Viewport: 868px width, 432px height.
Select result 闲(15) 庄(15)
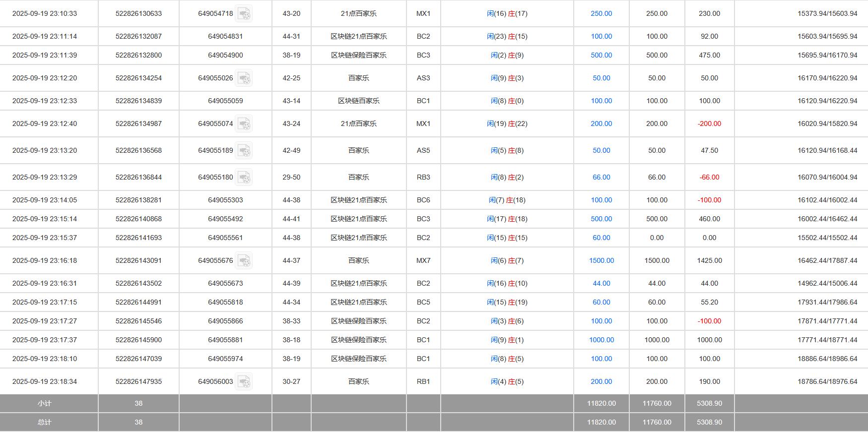point(507,238)
